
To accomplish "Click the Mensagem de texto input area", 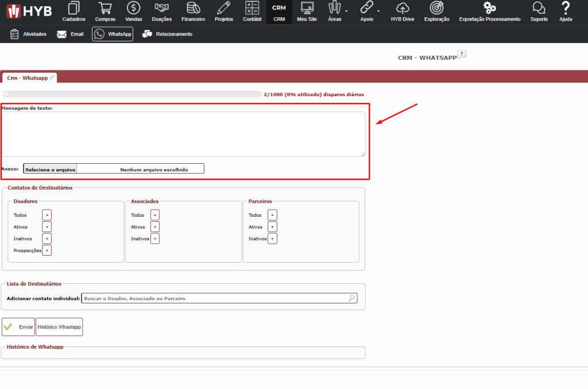I will click(x=183, y=134).
